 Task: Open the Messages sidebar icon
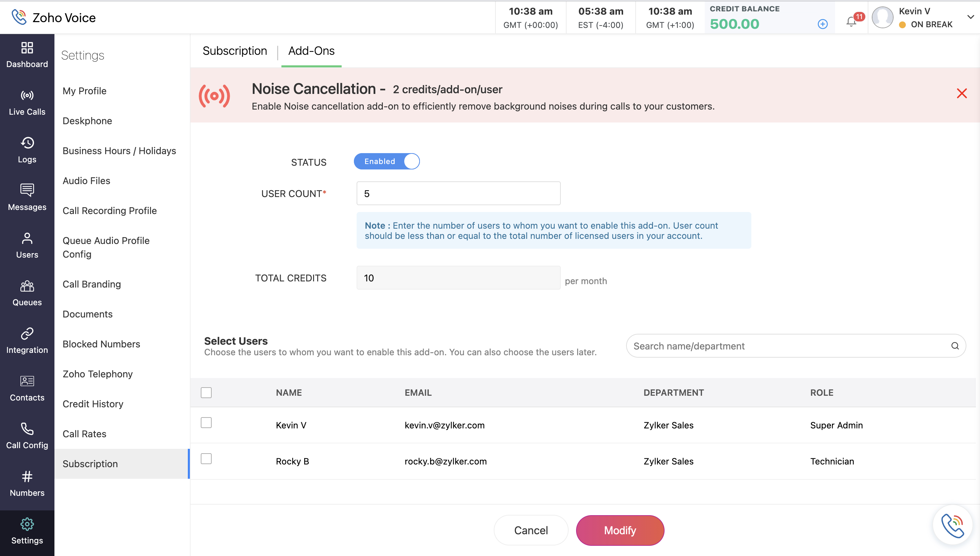pyautogui.click(x=27, y=190)
